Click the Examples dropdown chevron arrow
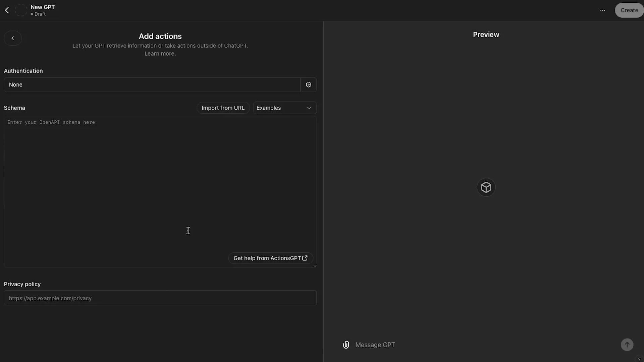 point(309,108)
